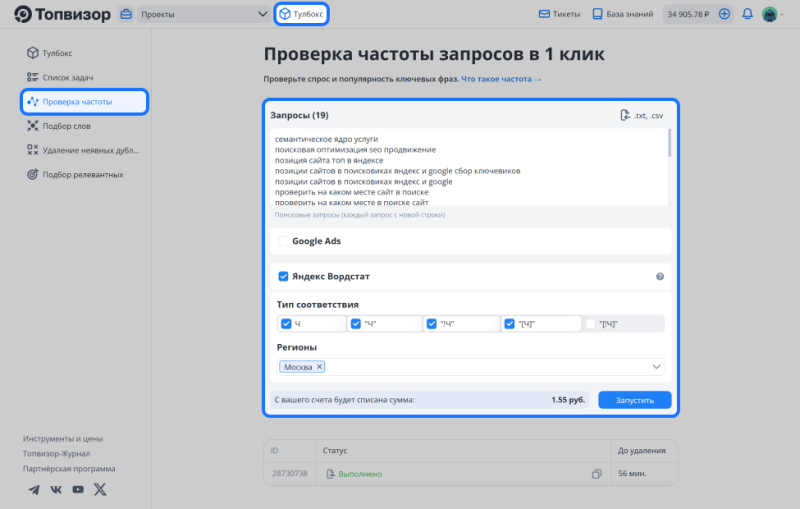Open the VK social icon

pyautogui.click(x=56, y=490)
